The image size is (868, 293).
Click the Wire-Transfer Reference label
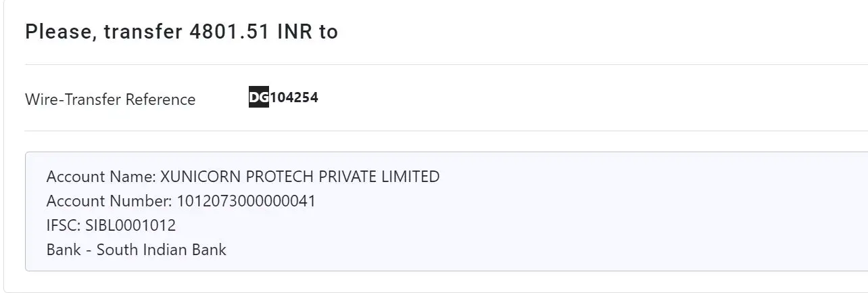(x=110, y=99)
